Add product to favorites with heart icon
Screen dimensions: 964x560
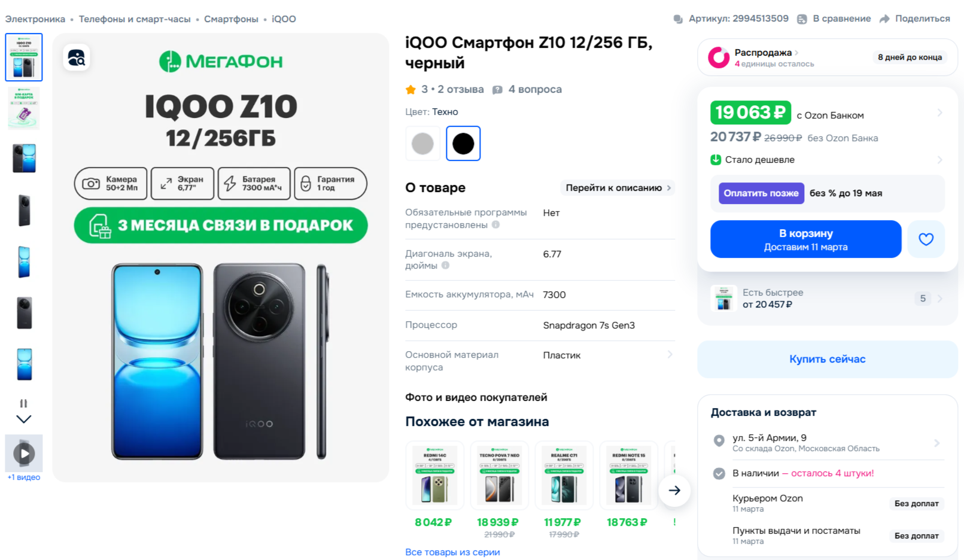926,239
